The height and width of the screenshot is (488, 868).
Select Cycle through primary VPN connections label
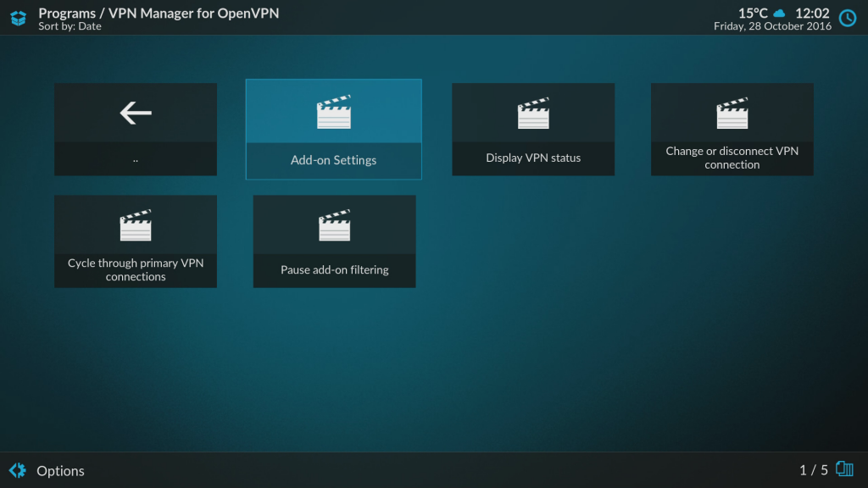coord(136,269)
